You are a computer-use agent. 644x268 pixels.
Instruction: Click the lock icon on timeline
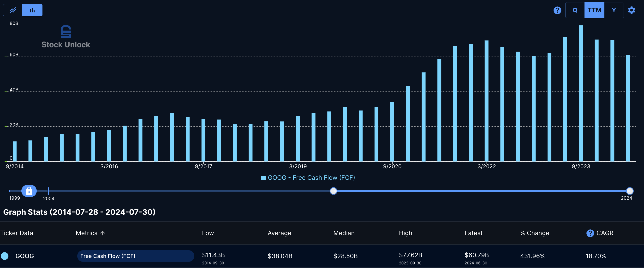click(29, 191)
